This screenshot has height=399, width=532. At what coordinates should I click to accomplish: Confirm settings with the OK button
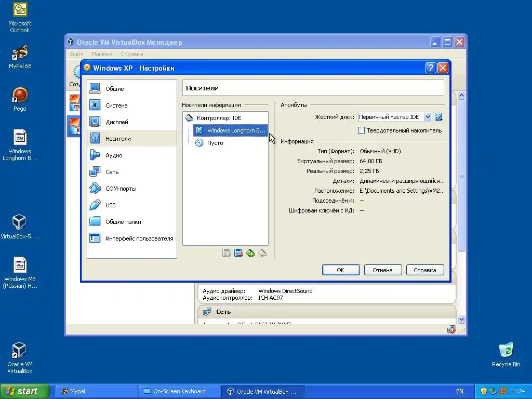341,270
